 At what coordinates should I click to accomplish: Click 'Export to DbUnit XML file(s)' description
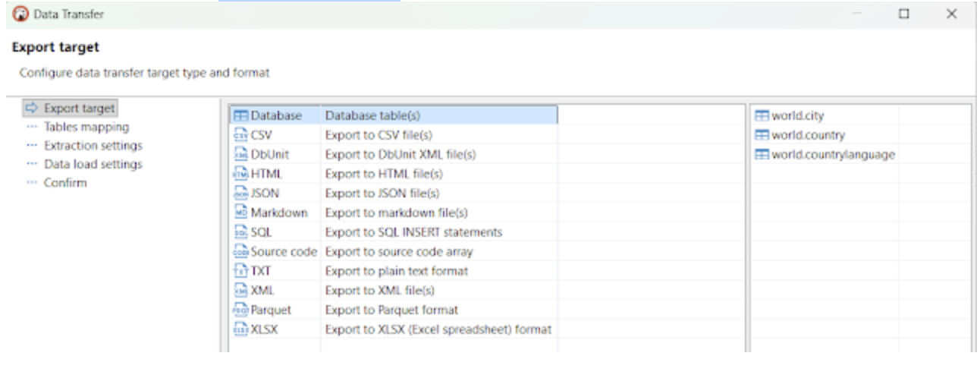[x=400, y=154]
